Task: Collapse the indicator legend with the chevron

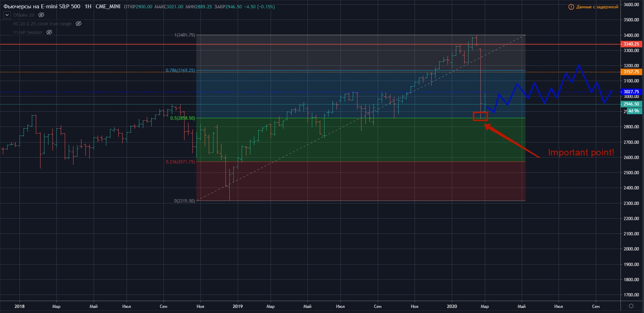Action: (x=7, y=15)
